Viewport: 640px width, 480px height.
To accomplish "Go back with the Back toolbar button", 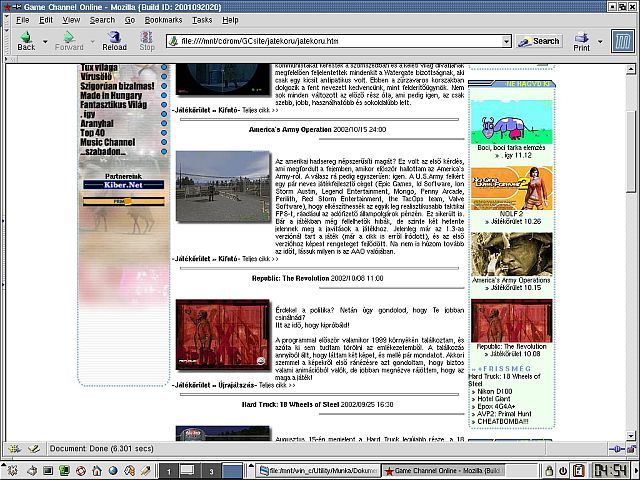I will coord(26,41).
